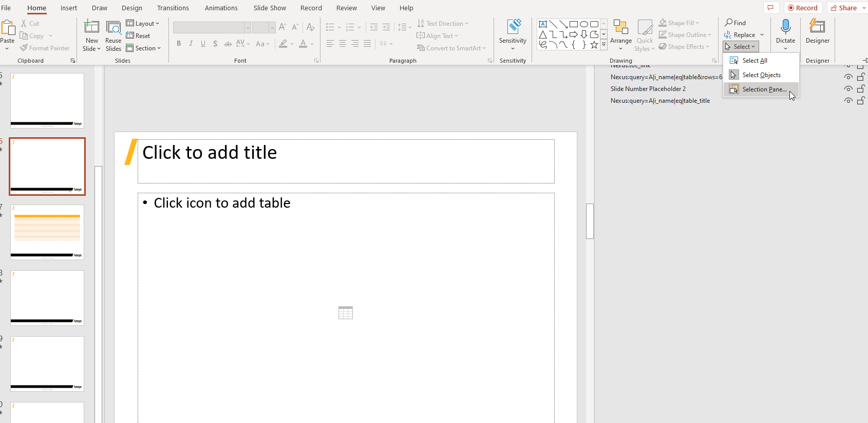This screenshot has width=868, height=423.
Task: Click the New Slide icon
Action: coord(92,27)
